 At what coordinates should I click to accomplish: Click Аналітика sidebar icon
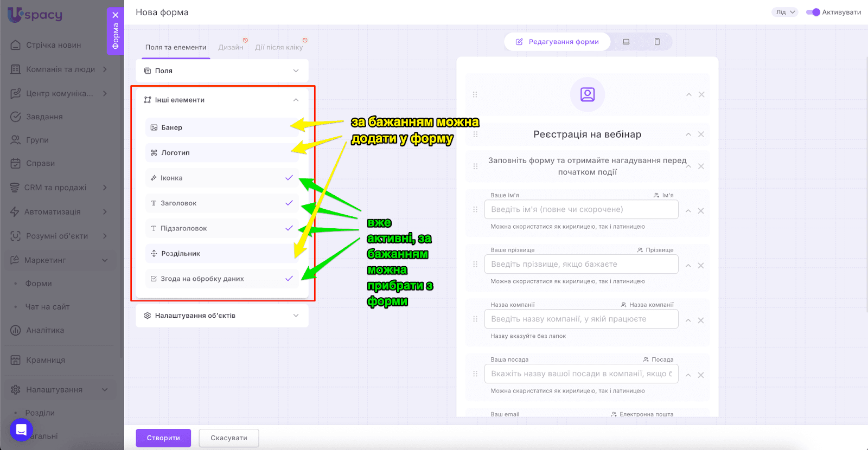point(16,330)
